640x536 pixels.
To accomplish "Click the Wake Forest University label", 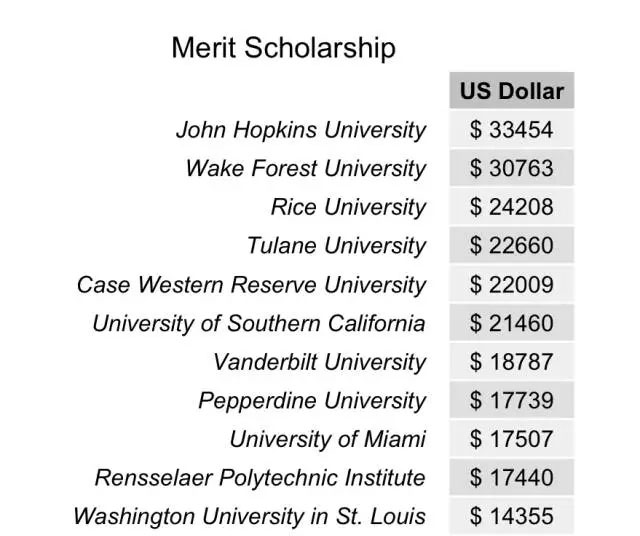I will click(x=306, y=169).
